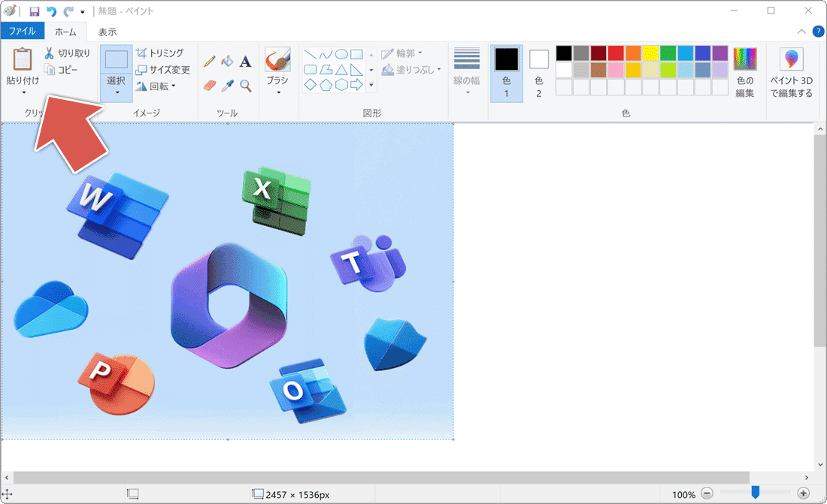Viewport: 827px width, 504px height.
Task: Select 色 2 as the active color slot
Action: click(x=539, y=74)
